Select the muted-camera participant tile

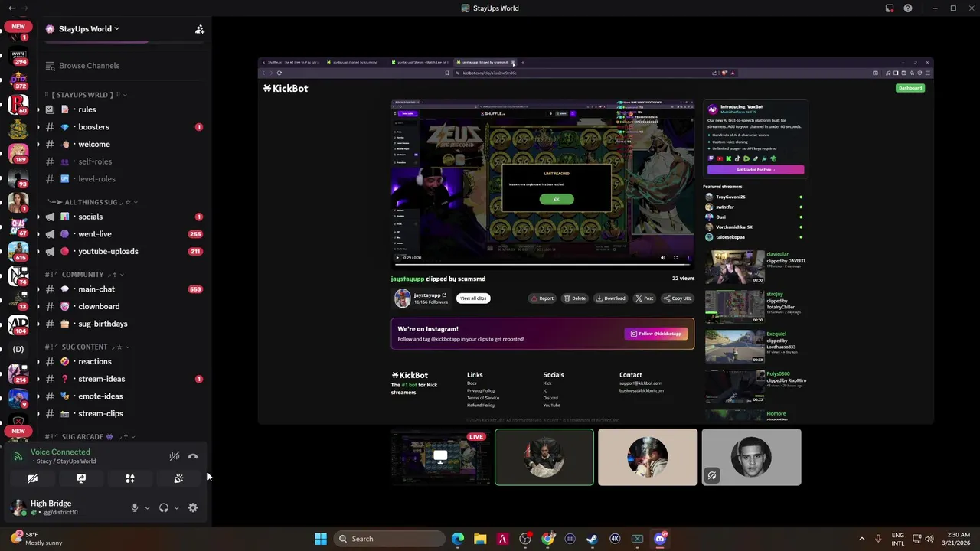[x=751, y=457]
